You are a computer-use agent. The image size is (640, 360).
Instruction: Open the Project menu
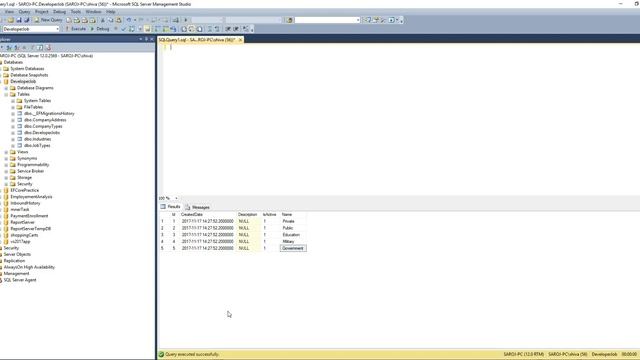(x=42, y=12)
